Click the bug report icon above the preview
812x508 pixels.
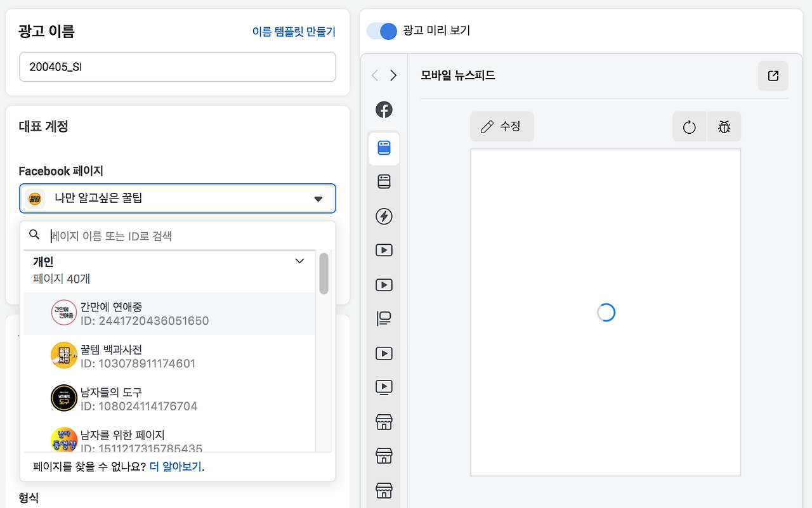pos(724,126)
